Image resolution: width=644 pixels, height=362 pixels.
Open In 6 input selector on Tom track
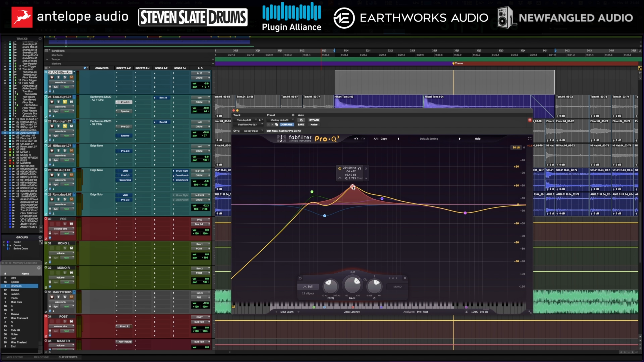click(x=201, y=97)
